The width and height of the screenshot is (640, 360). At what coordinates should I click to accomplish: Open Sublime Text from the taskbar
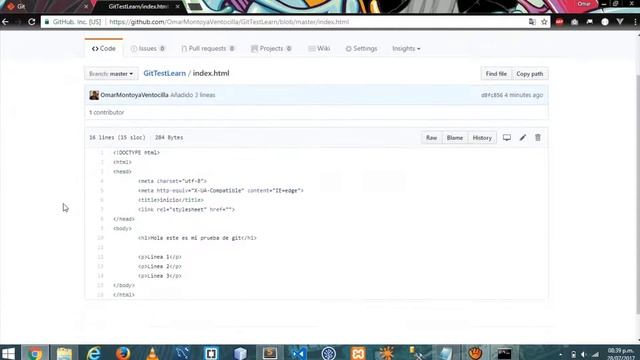[x=270, y=353]
